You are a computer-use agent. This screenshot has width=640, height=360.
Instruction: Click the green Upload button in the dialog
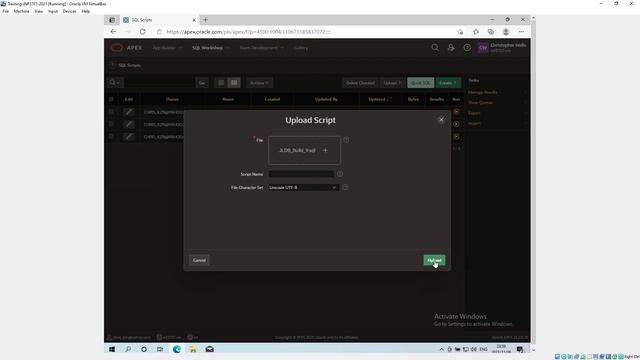coord(434,260)
